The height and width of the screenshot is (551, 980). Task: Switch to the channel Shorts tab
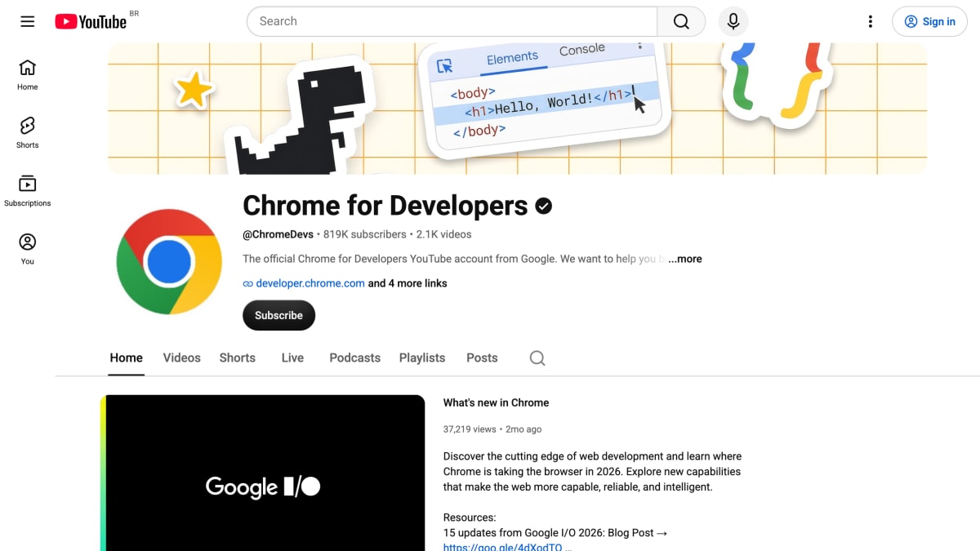click(237, 358)
